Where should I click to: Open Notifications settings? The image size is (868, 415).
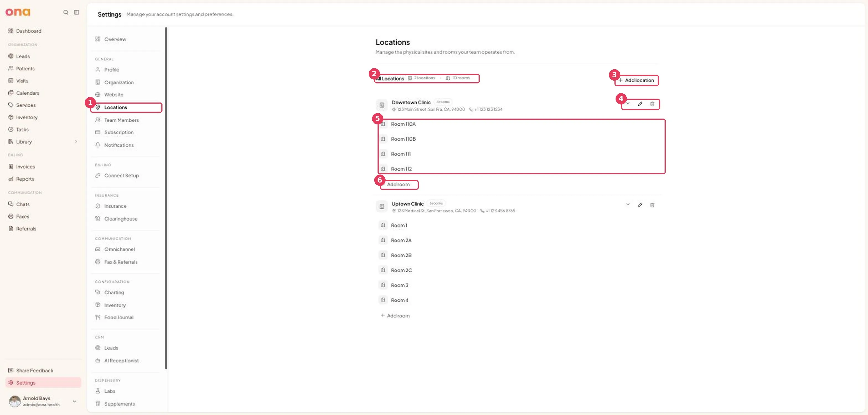[x=126, y=145]
